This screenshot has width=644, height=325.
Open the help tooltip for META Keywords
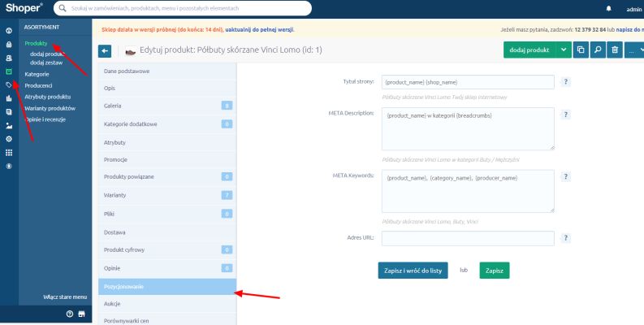click(x=565, y=176)
